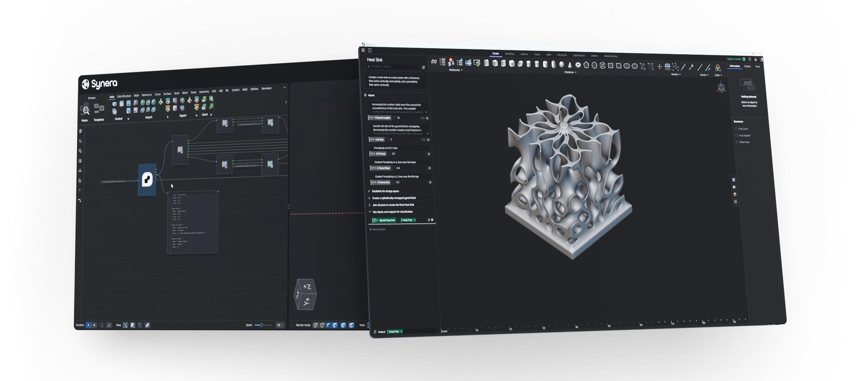Open the nTop Learn resource link
This screenshot has height=381, width=868.
click(x=742, y=129)
